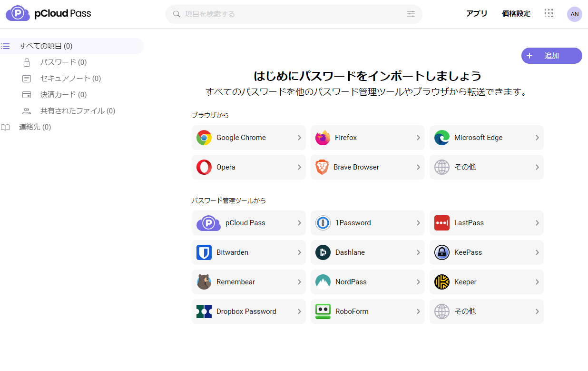Expand Brave Browser import chevron
The image size is (588, 371).
[x=418, y=167]
